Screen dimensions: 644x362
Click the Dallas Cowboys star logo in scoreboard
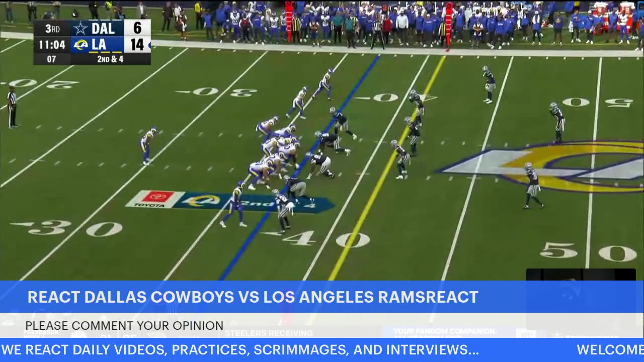(80, 28)
